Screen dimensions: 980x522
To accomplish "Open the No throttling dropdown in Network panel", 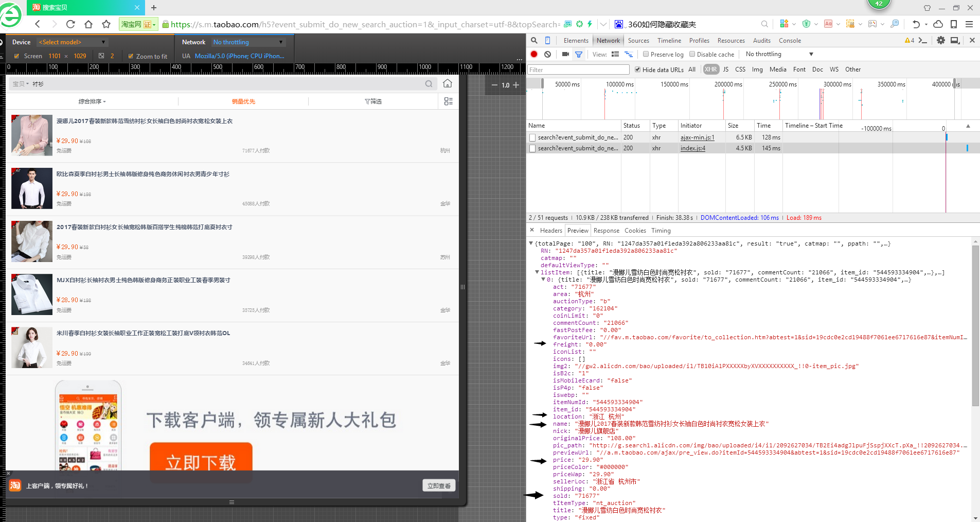I will coord(779,54).
